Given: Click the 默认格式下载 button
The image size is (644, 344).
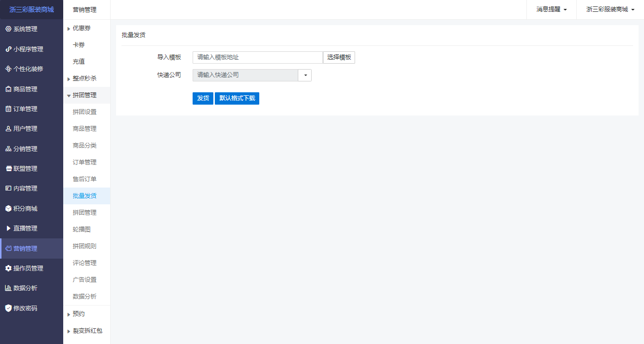Looking at the screenshot, I should pos(237,98).
